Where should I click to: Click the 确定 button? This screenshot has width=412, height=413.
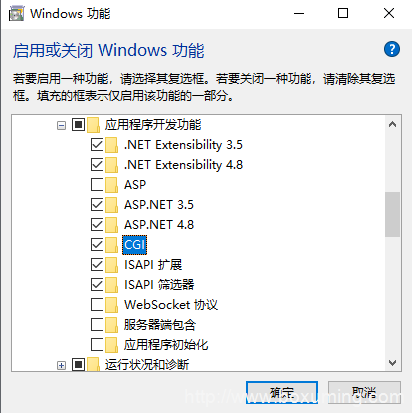[282, 393]
